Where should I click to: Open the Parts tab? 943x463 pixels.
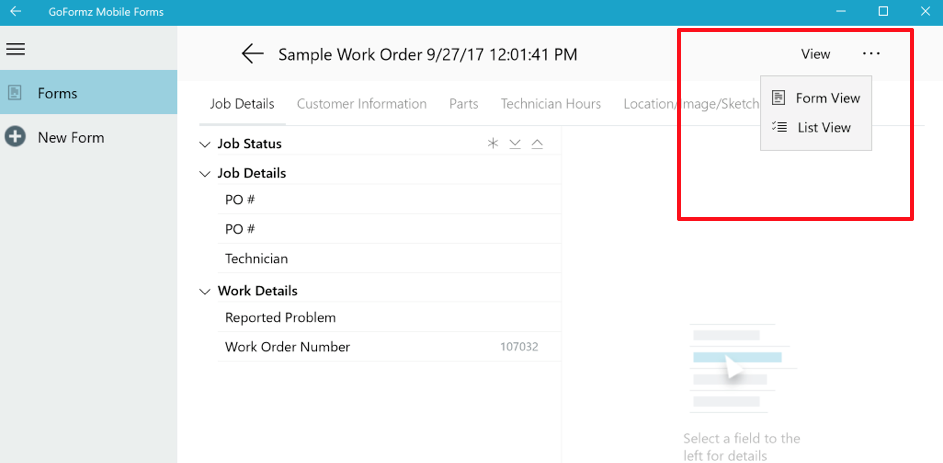pos(464,104)
